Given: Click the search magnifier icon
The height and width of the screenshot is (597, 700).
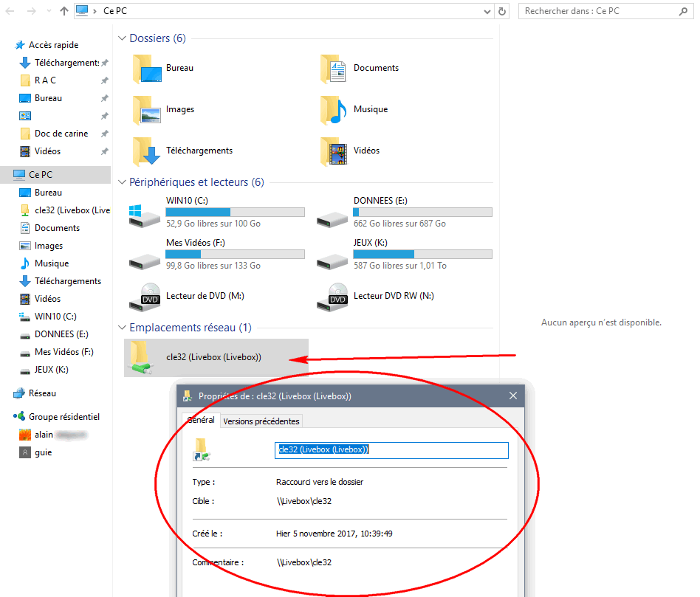Looking at the screenshot, I should click(x=683, y=11).
